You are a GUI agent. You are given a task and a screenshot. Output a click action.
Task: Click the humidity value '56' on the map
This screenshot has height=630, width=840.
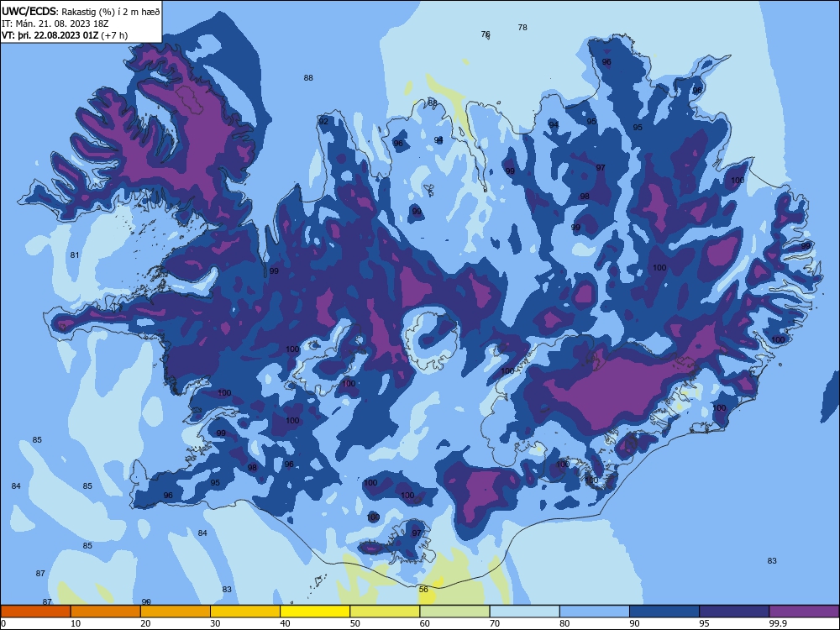[423, 590]
